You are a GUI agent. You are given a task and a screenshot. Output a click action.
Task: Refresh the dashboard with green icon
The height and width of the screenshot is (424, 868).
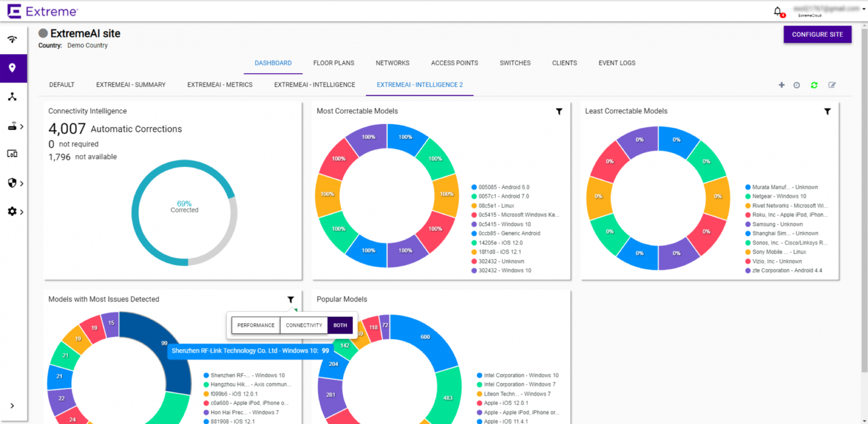814,85
